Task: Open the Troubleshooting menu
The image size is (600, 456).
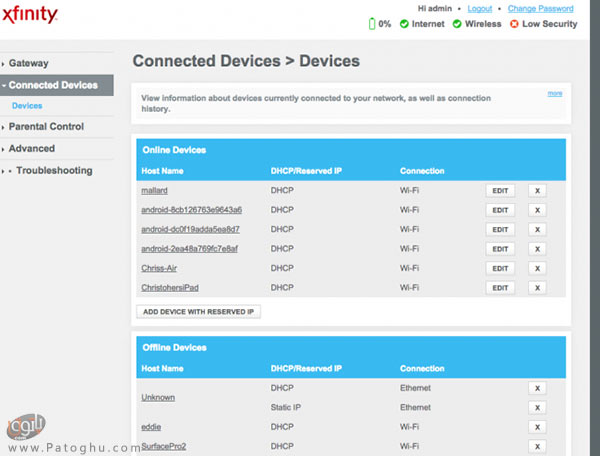Action: (53, 171)
